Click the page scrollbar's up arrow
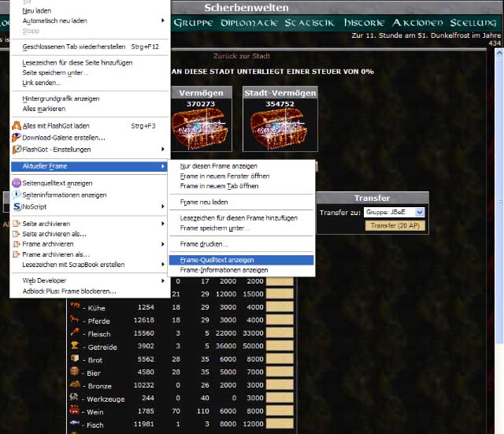Image resolution: width=504 pixels, height=434 pixels. [498, 52]
